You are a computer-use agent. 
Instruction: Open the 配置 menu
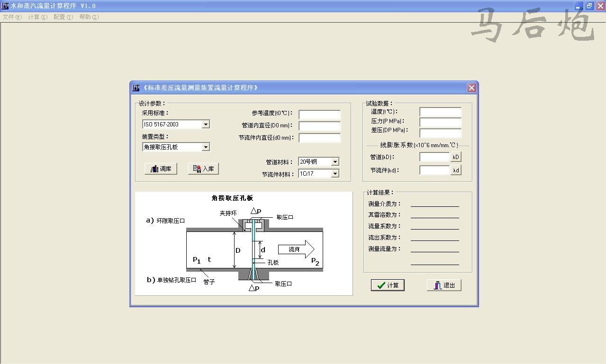(x=63, y=17)
